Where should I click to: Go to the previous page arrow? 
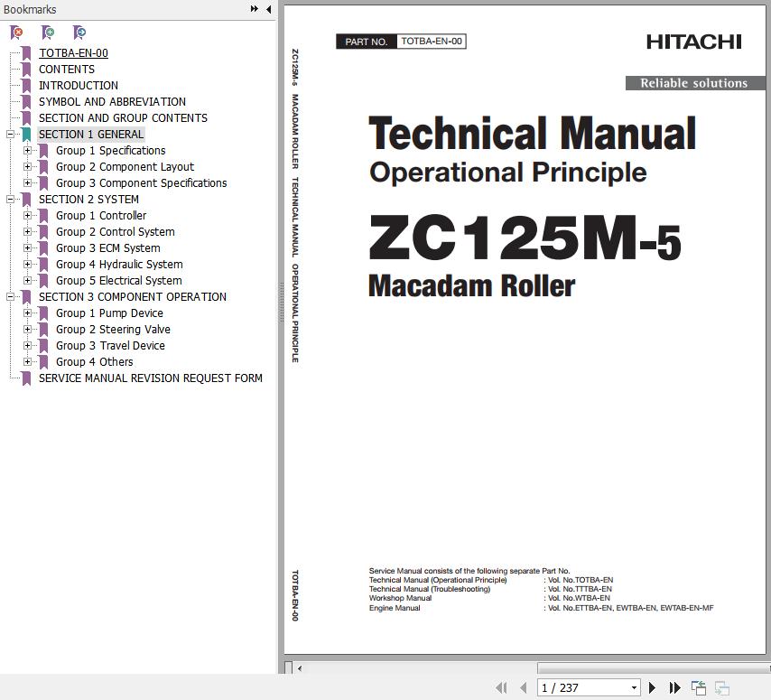tap(524, 687)
